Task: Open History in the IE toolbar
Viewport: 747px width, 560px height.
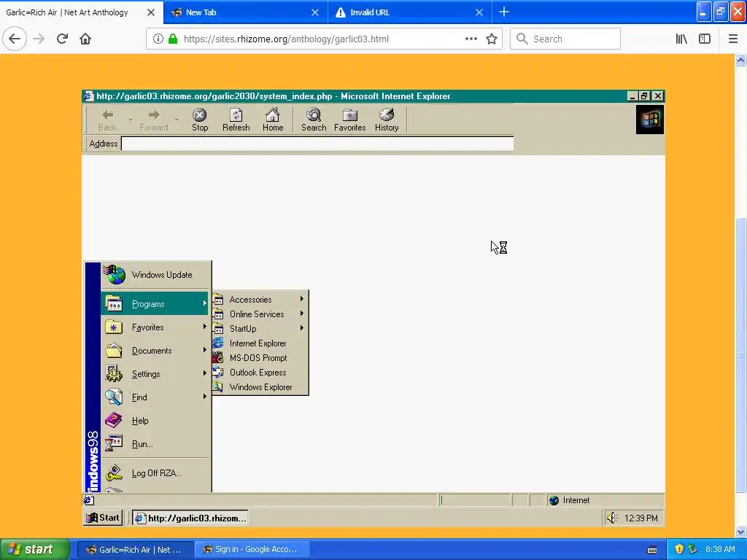Action: tap(387, 120)
